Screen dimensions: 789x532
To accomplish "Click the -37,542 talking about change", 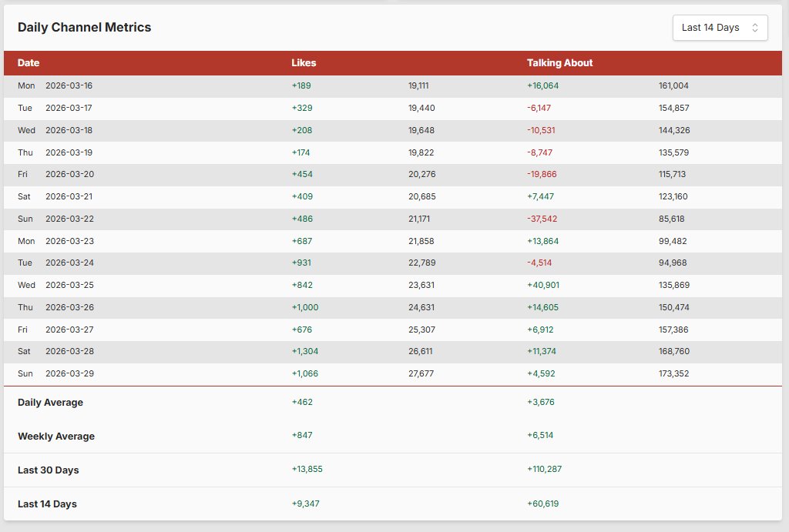I will (x=542, y=219).
